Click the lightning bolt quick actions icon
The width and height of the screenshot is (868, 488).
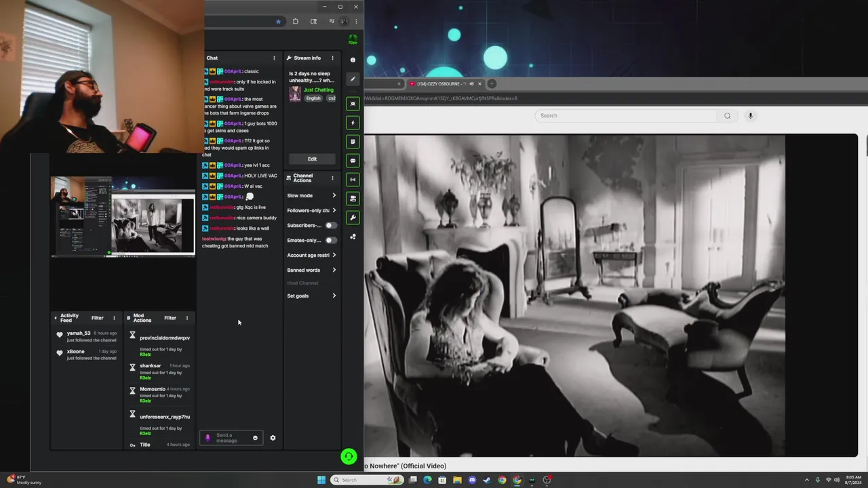pos(353,123)
